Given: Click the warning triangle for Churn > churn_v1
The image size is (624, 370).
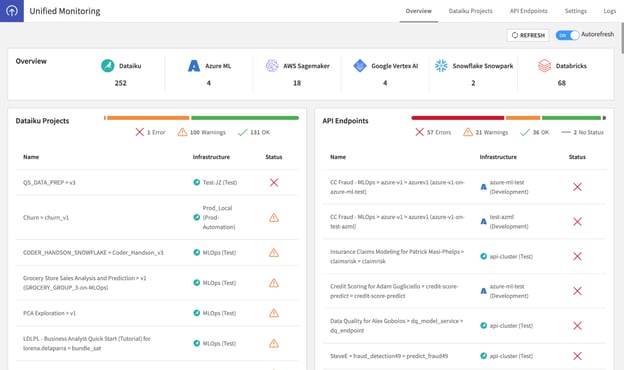Looking at the screenshot, I should pos(274,218).
